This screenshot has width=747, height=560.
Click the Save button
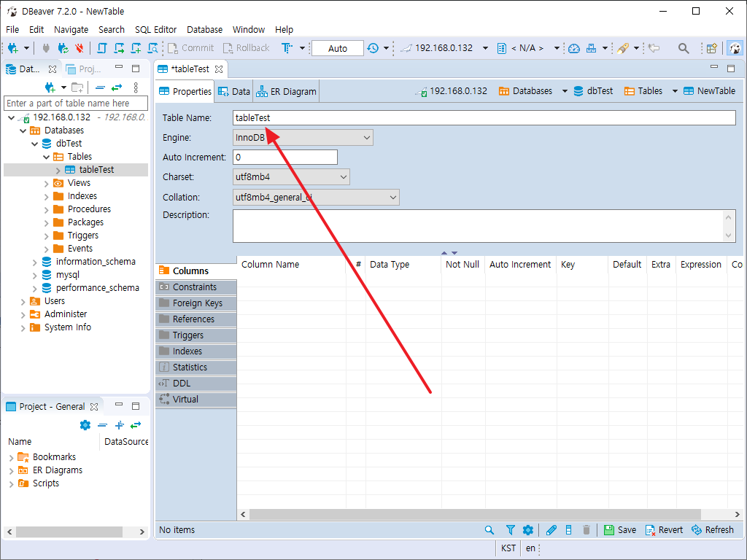coord(620,529)
